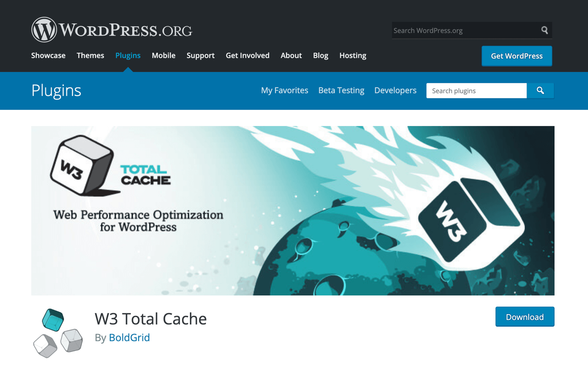The height and width of the screenshot is (373, 588).
Task: Visit the About menu item
Action: (291, 56)
